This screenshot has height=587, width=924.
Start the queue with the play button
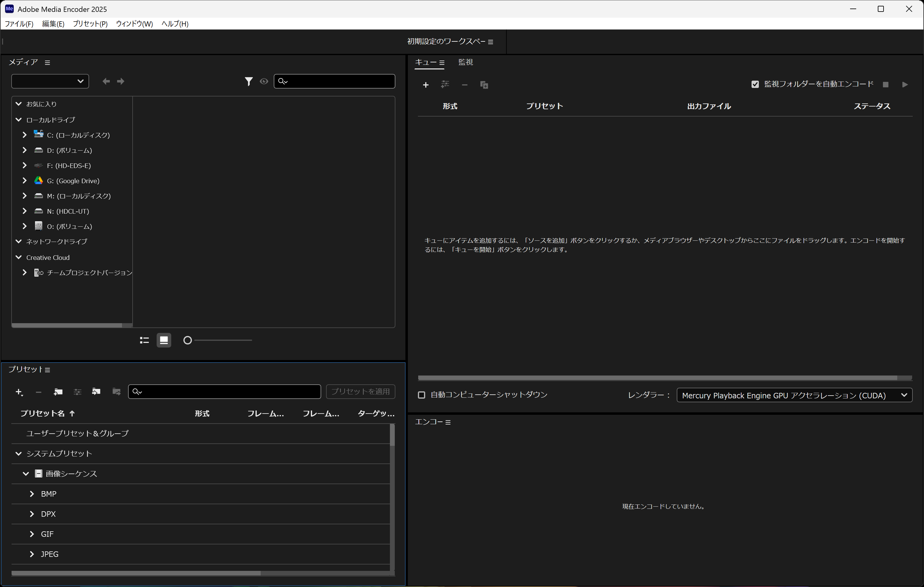[905, 85]
